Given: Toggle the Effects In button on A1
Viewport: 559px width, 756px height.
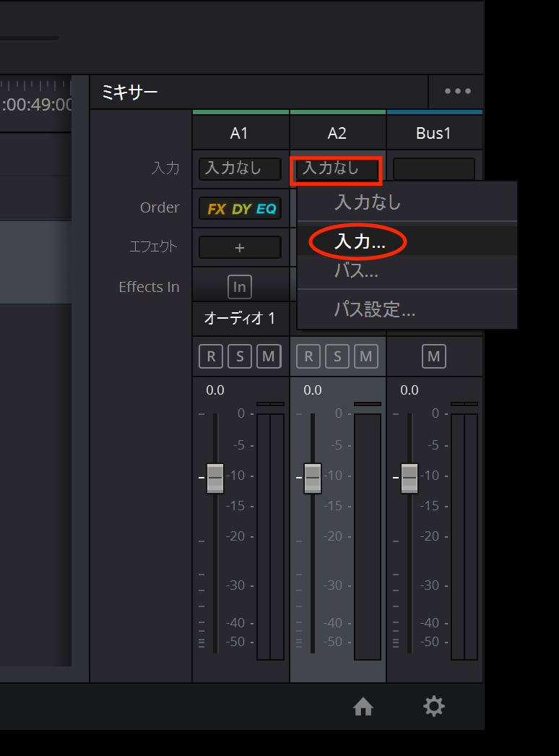Looking at the screenshot, I should (240, 287).
